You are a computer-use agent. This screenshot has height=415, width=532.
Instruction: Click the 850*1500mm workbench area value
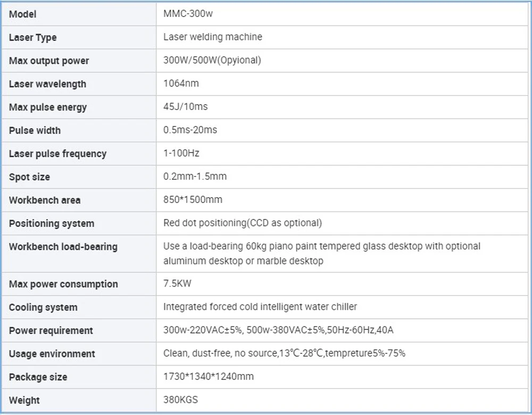193,200
